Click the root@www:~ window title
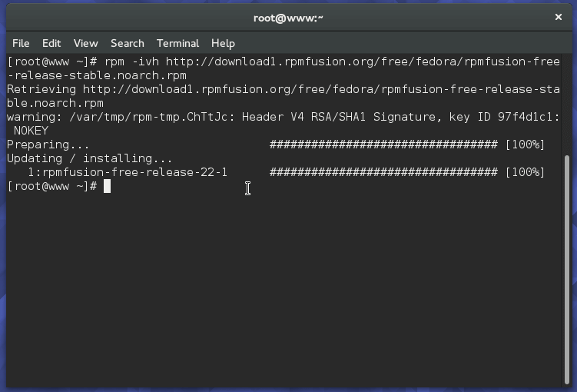The width and height of the screenshot is (577, 392). click(288, 18)
